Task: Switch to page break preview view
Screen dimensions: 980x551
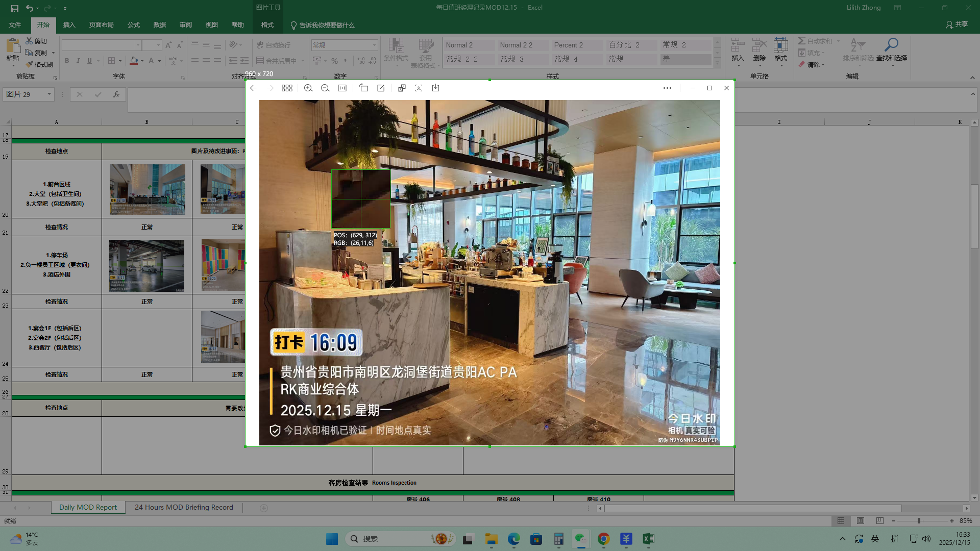Action: (879, 521)
